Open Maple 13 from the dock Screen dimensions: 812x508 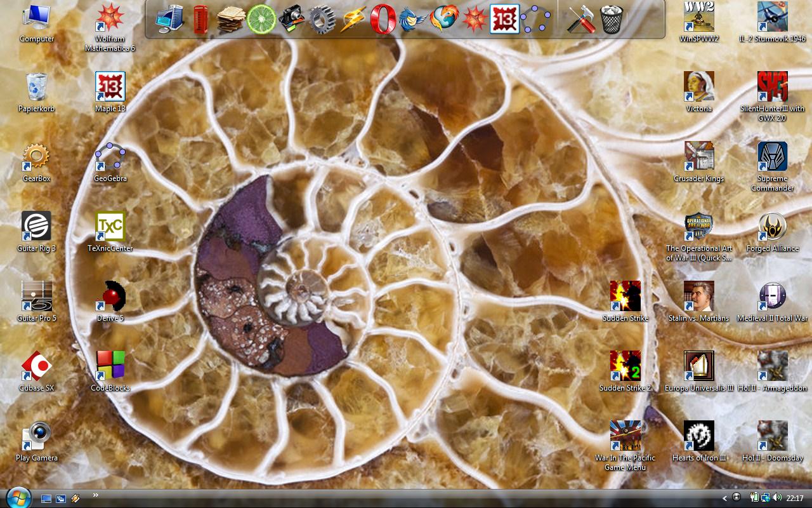[505, 19]
